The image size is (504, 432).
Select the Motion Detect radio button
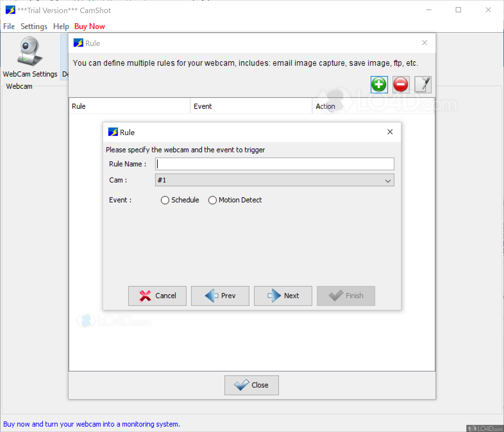click(x=212, y=200)
